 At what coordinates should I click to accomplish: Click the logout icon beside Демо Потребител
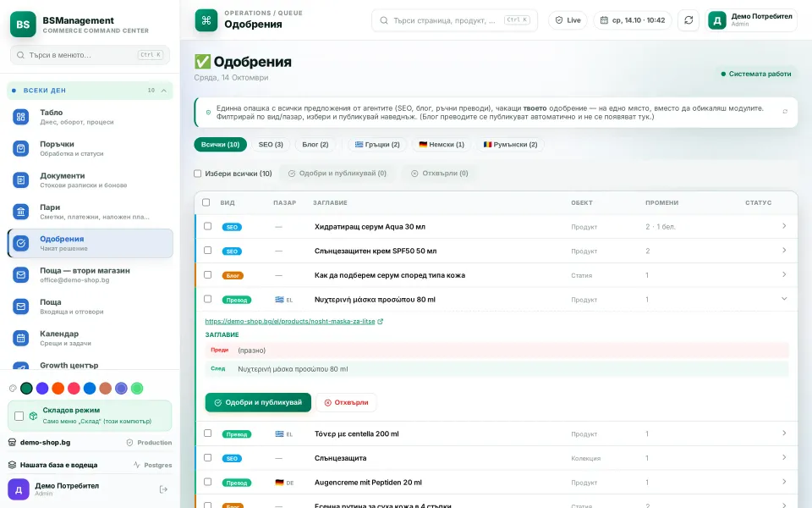tap(163, 489)
